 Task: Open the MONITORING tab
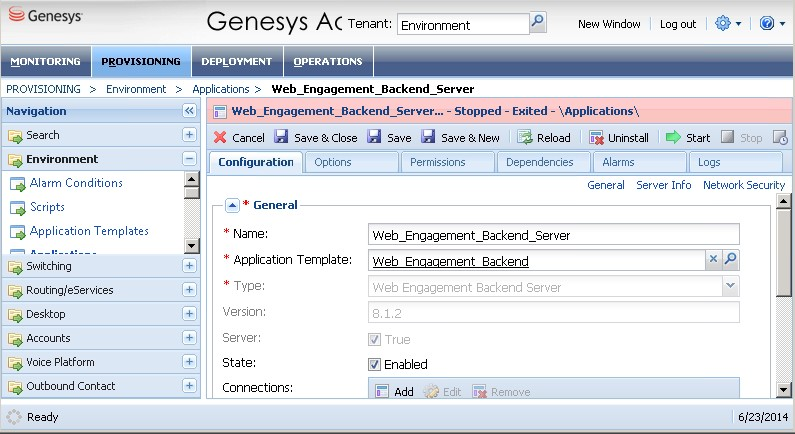46,61
